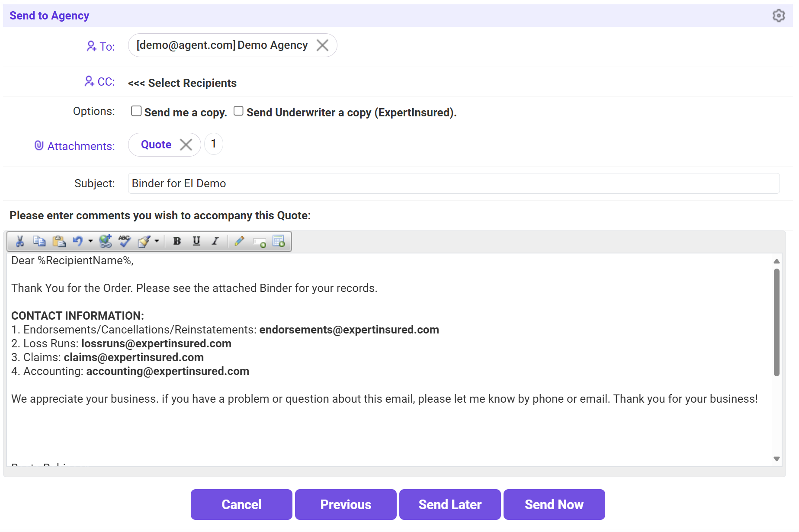Image resolution: width=799 pixels, height=532 pixels.
Task: Click the Copy icon in editor toolbar
Action: 39,241
